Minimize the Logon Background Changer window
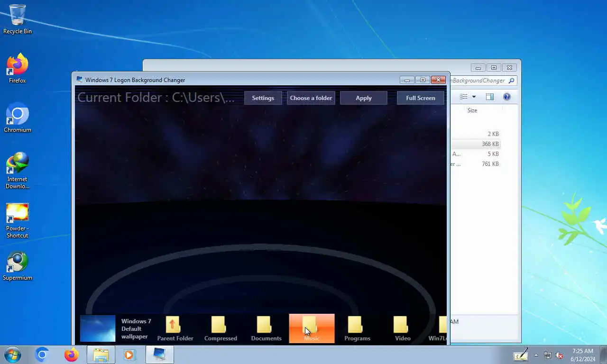The width and height of the screenshot is (607, 364). coord(407,80)
